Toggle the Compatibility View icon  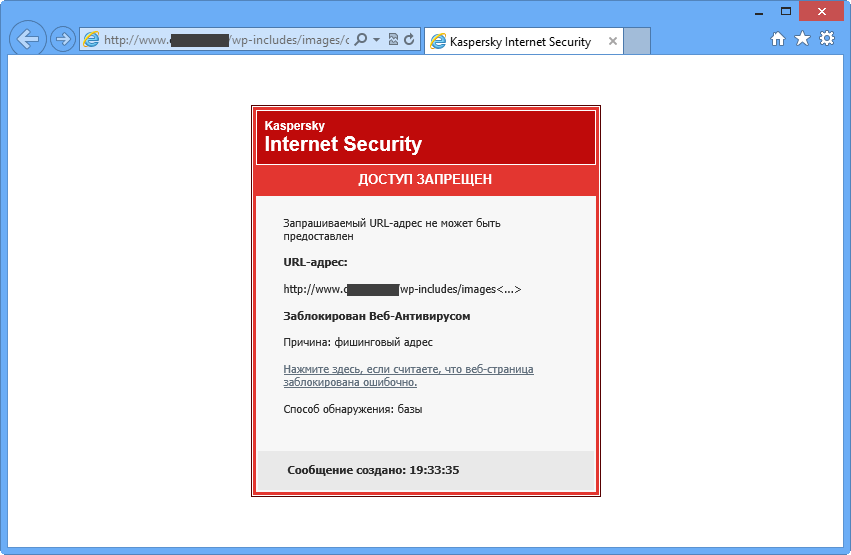(393, 39)
